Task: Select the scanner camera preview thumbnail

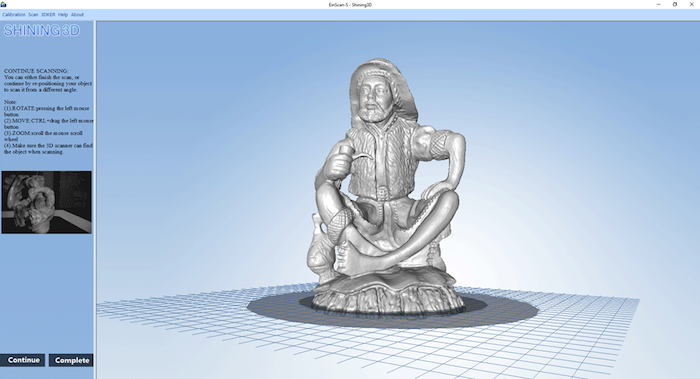Action: tap(46, 202)
